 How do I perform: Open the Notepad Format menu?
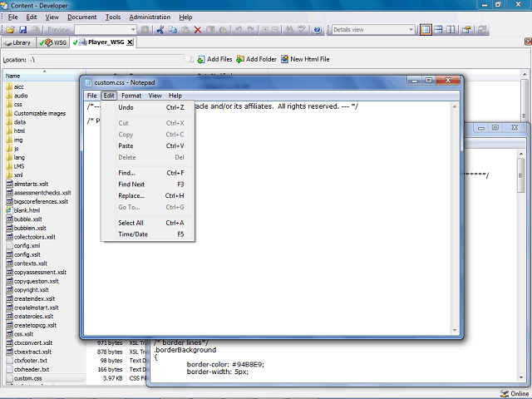[x=131, y=96]
